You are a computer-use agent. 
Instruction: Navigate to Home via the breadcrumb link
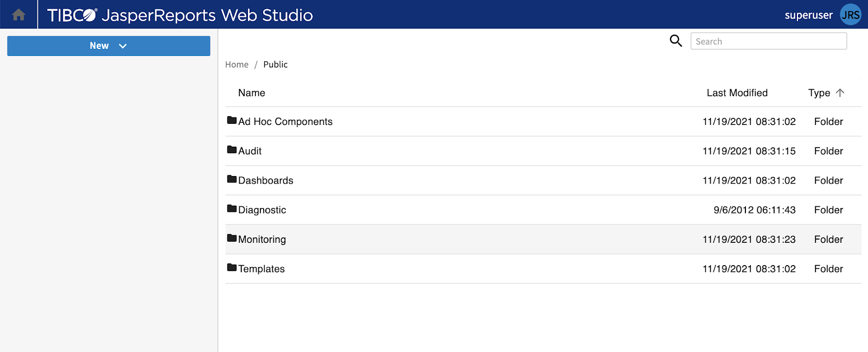click(237, 64)
